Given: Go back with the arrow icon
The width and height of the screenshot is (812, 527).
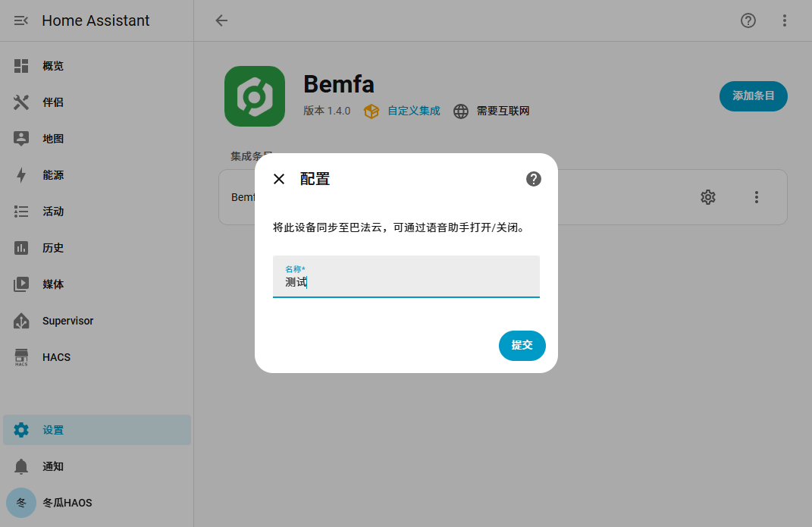Looking at the screenshot, I should [x=221, y=20].
